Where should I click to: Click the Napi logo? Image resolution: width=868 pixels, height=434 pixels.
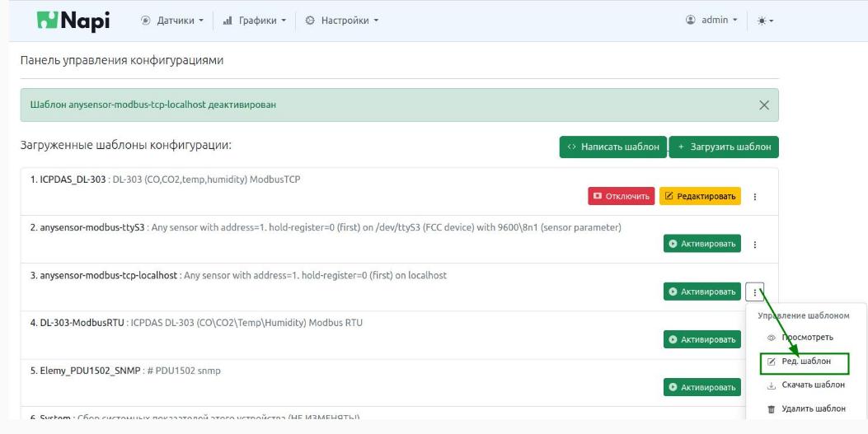coord(73,20)
